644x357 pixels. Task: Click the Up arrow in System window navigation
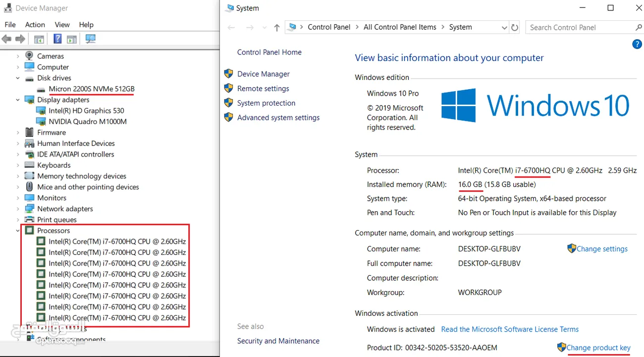point(277,28)
